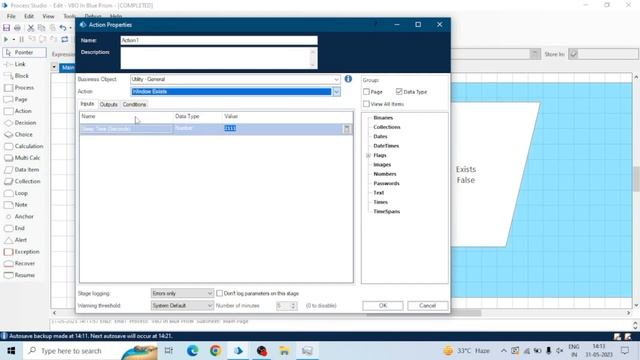The height and width of the screenshot is (360, 640).
Task: Open the File menu
Action: click(11, 16)
